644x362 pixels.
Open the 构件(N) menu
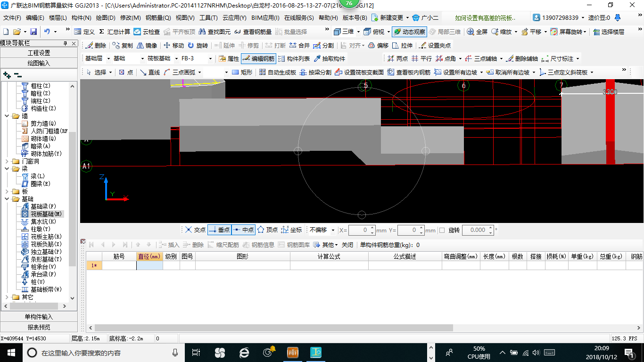81,18
